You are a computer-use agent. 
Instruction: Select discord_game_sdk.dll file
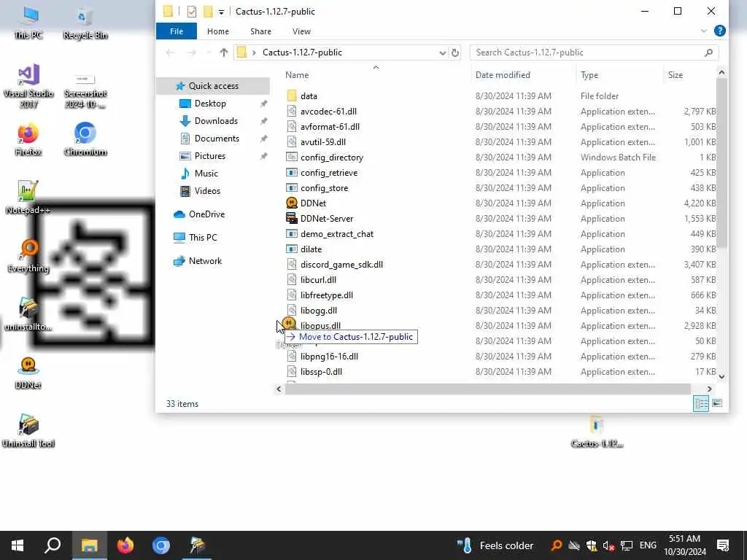[x=341, y=264]
